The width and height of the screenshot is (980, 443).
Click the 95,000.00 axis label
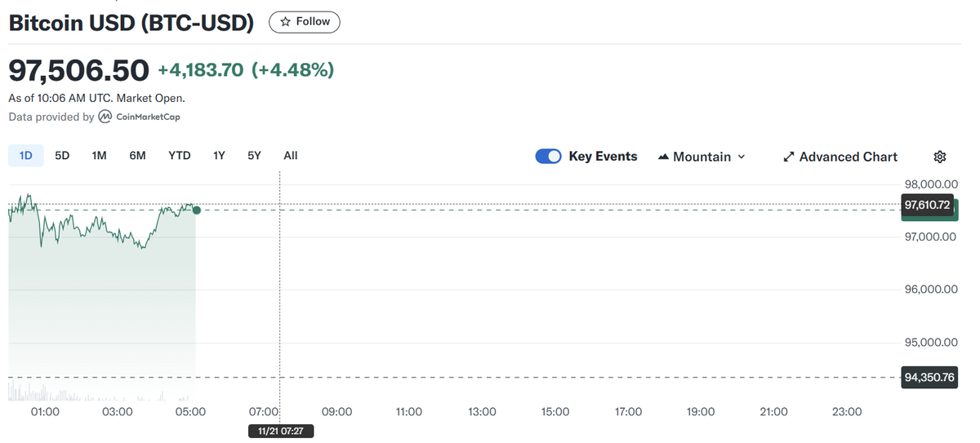click(930, 342)
